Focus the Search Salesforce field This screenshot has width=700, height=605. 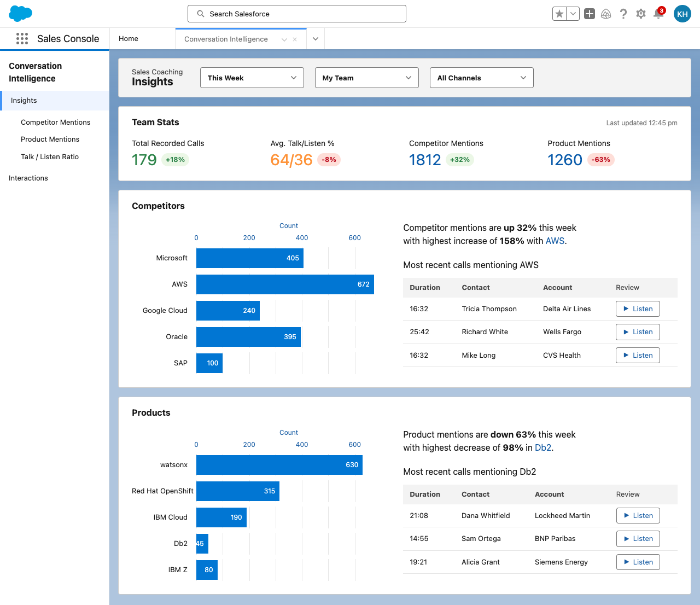click(x=297, y=14)
